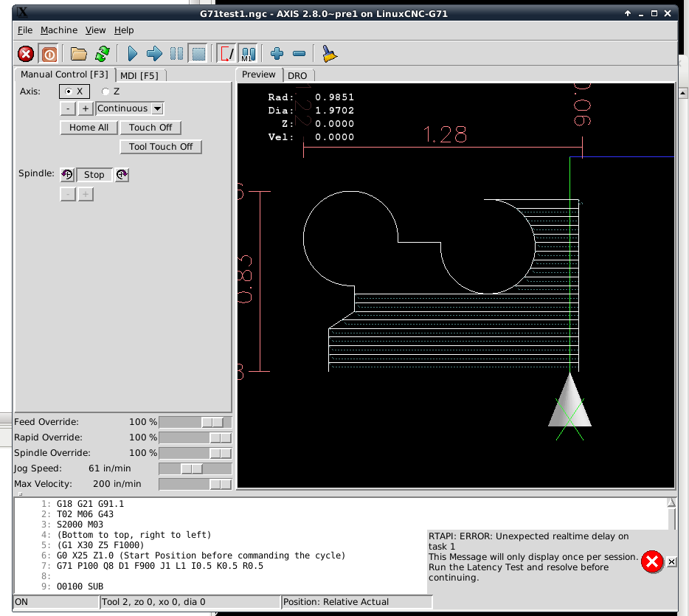This screenshot has height=616, width=689.
Task: Switch to the MDI [F5] tab
Action: pos(139,75)
